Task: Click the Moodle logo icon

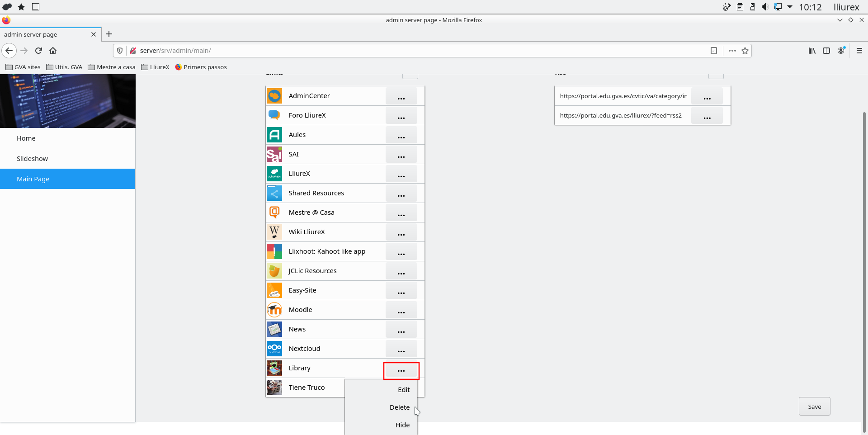Action: 274,310
